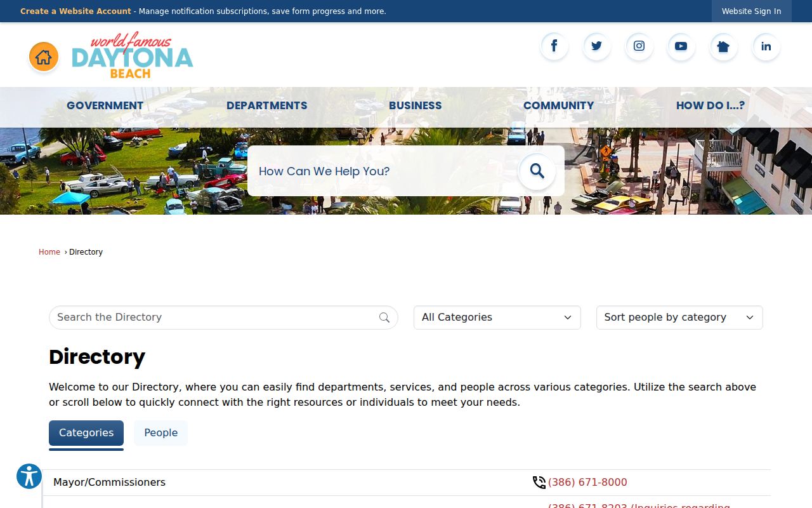The height and width of the screenshot is (508, 812).
Task: Click the phone icon beside Mayor/Commissioners number
Action: (539, 483)
